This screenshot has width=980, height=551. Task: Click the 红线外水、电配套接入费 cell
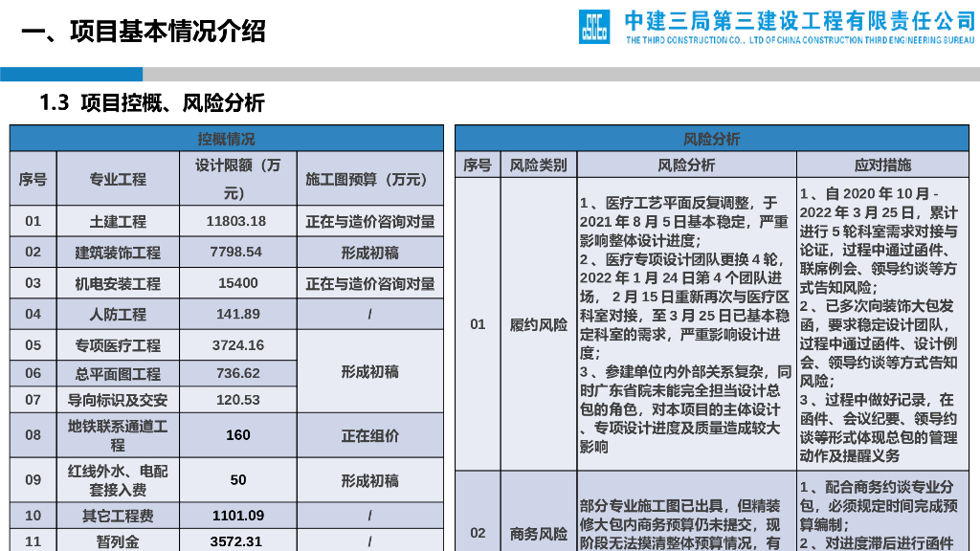click(118, 480)
